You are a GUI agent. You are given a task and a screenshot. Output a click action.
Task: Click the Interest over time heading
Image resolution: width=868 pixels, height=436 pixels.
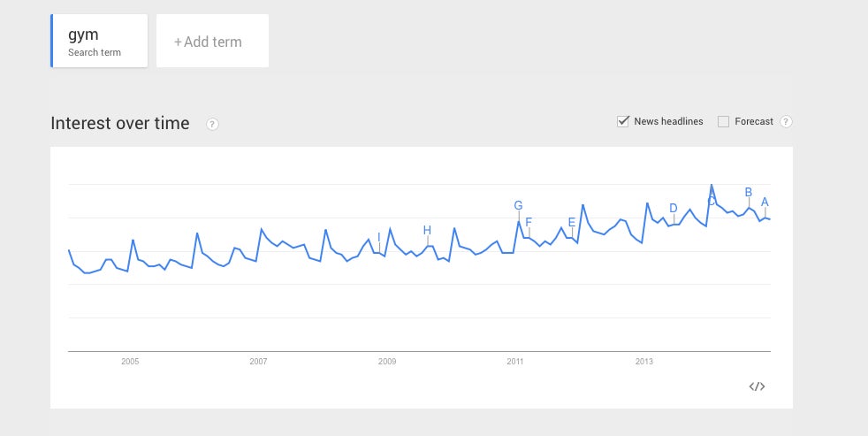tap(120, 123)
